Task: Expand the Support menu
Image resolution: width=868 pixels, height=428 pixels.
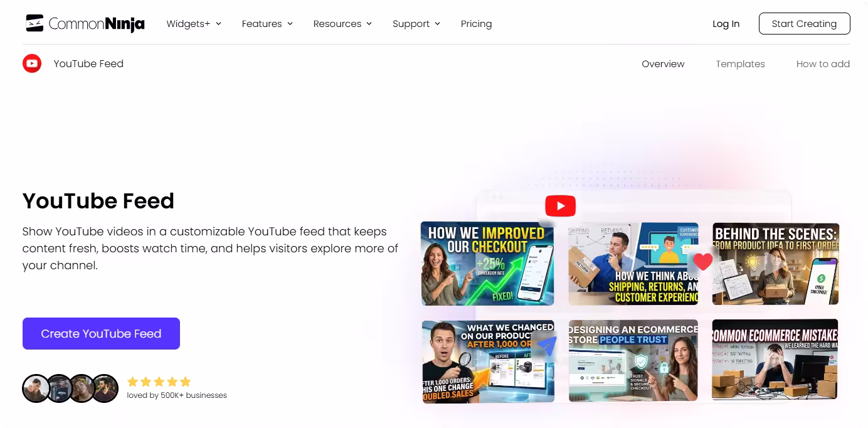Action: 416,23
